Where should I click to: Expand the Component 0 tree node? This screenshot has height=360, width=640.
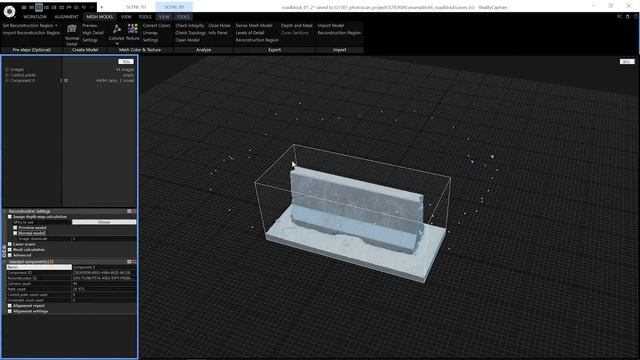7,81
